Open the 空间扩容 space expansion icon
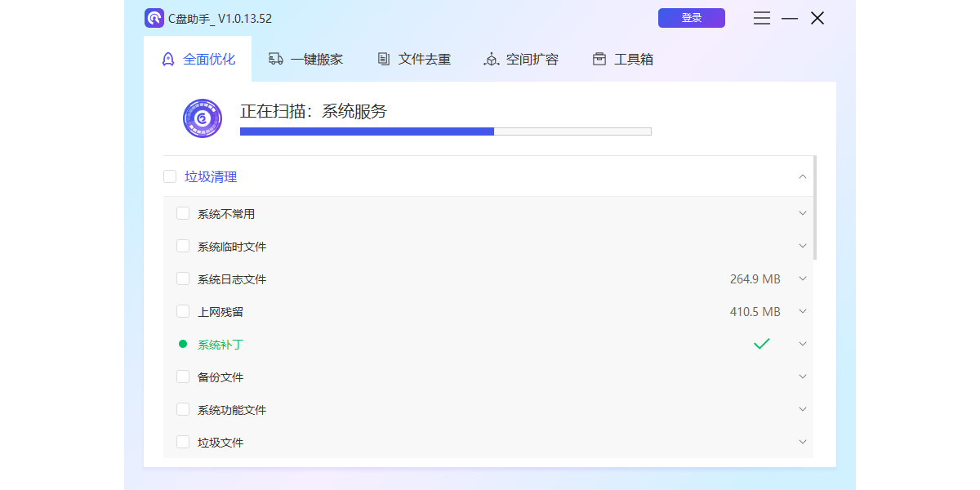 pos(491,59)
